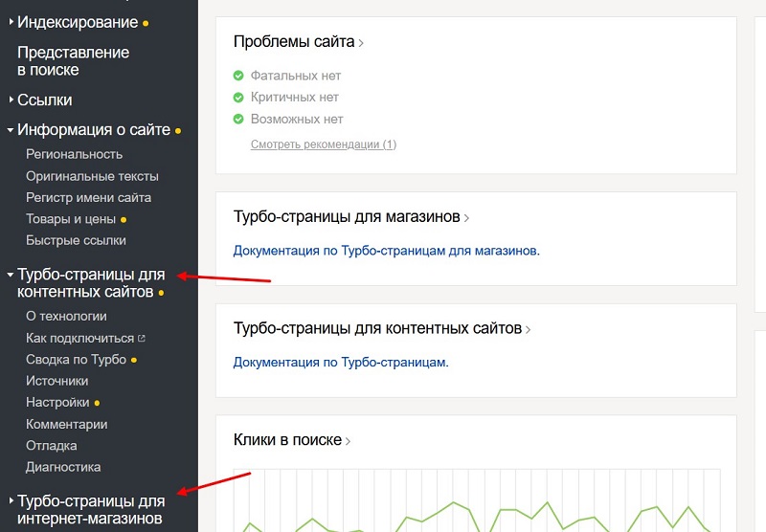
Task: Open Турбо-страницы для контентных сайтов card heading
Action: (x=377, y=328)
